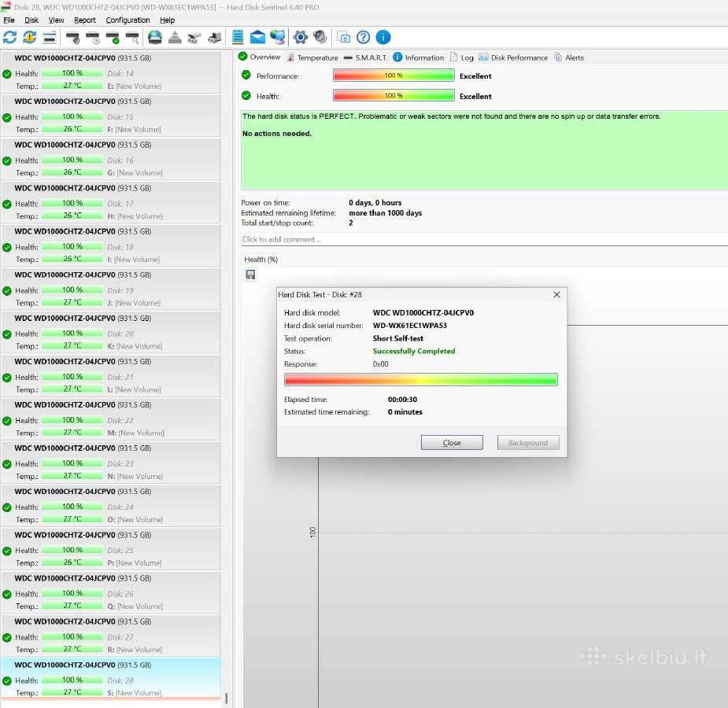Screen dimensions: 728x708
Task: Click Close button in Hard Disk Test dialog
Action: click(x=452, y=443)
